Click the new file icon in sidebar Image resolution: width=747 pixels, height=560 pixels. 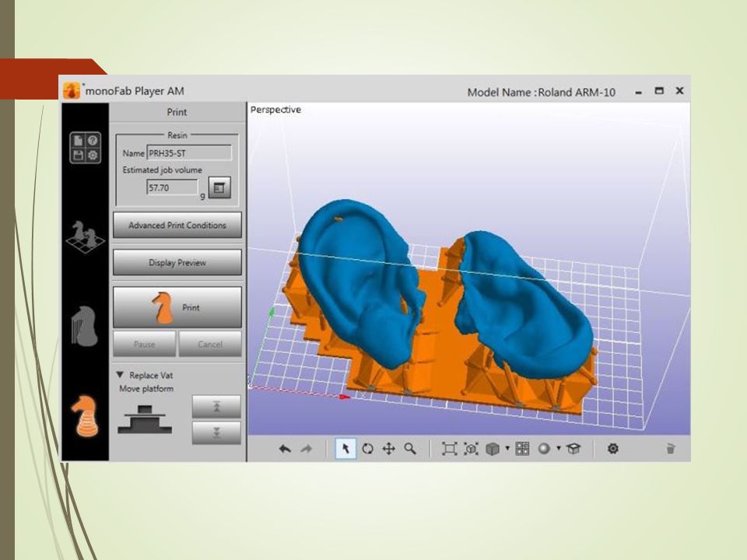point(78,141)
